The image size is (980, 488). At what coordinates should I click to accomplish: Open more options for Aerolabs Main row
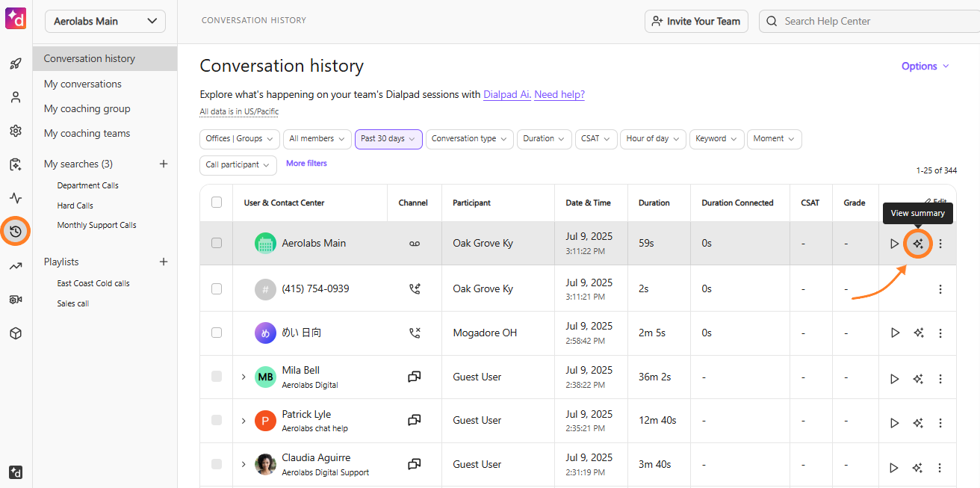[940, 244]
